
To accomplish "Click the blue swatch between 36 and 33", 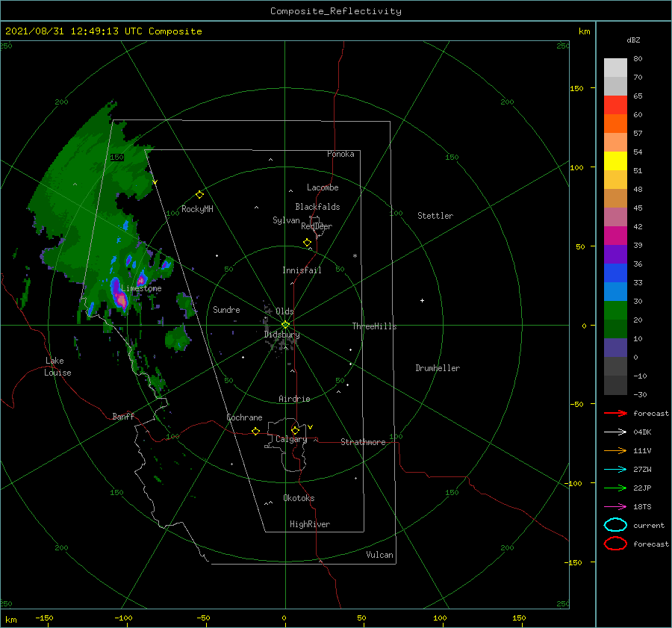I will click(x=615, y=273).
